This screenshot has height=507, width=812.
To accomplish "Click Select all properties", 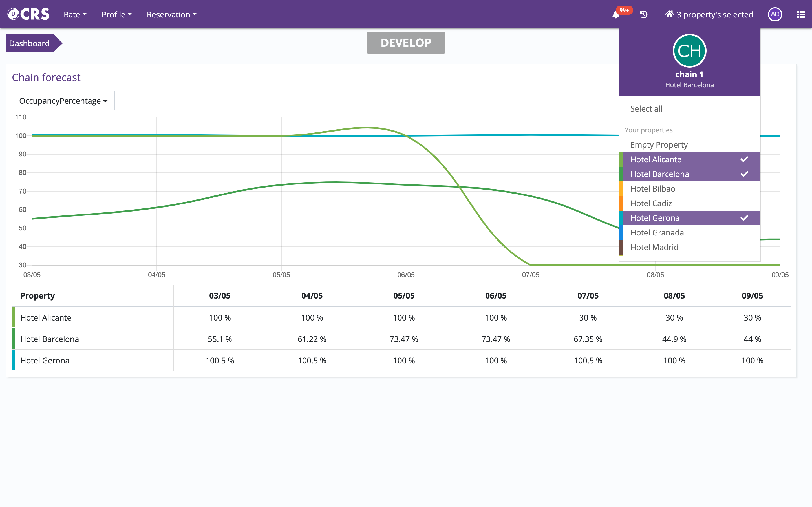I will pyautogui.click(x=646, y=109).
